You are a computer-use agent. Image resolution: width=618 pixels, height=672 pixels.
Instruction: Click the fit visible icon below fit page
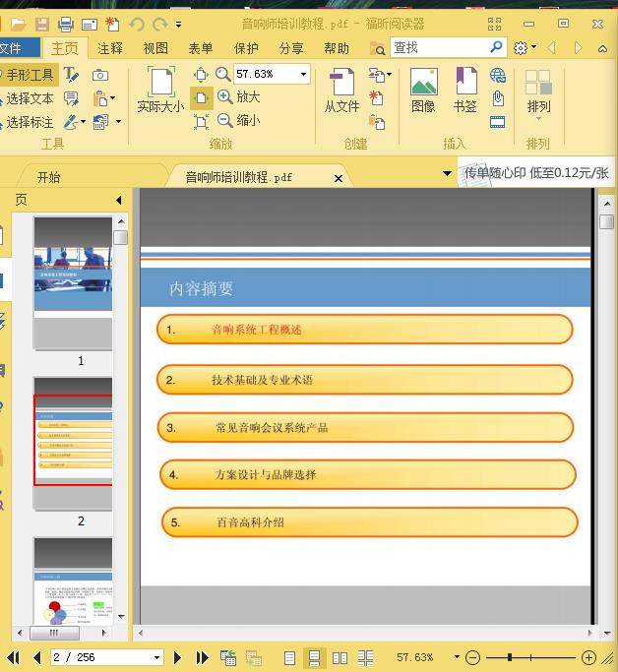(201, 122)
